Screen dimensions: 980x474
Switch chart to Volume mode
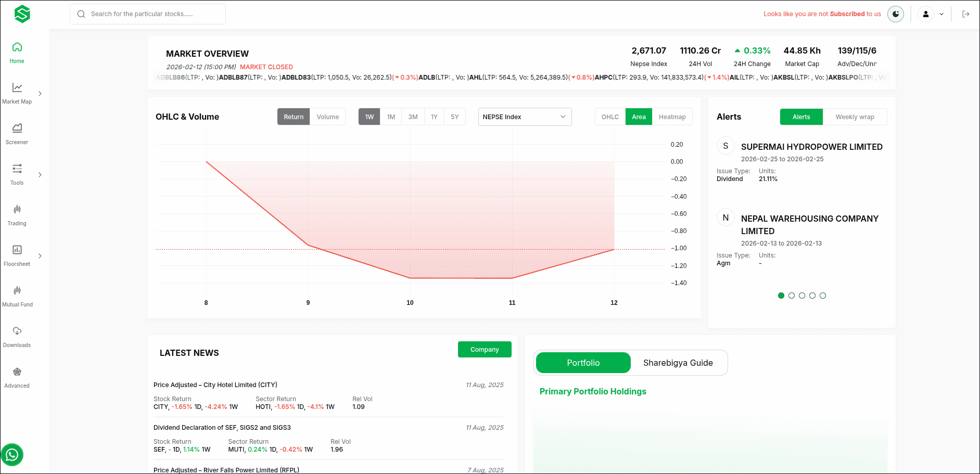pos(327,117)
